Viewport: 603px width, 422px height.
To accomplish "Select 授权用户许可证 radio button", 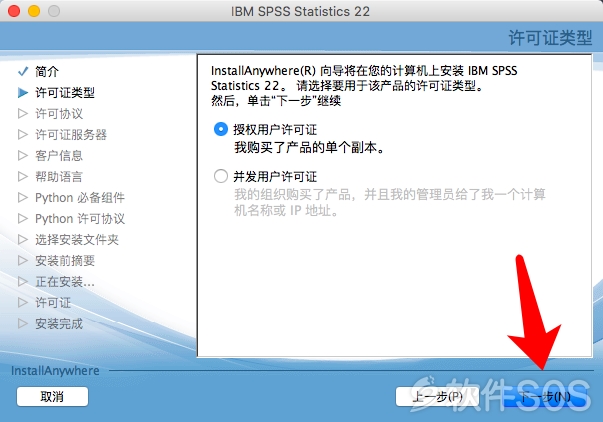I will (x=221, y=129).
